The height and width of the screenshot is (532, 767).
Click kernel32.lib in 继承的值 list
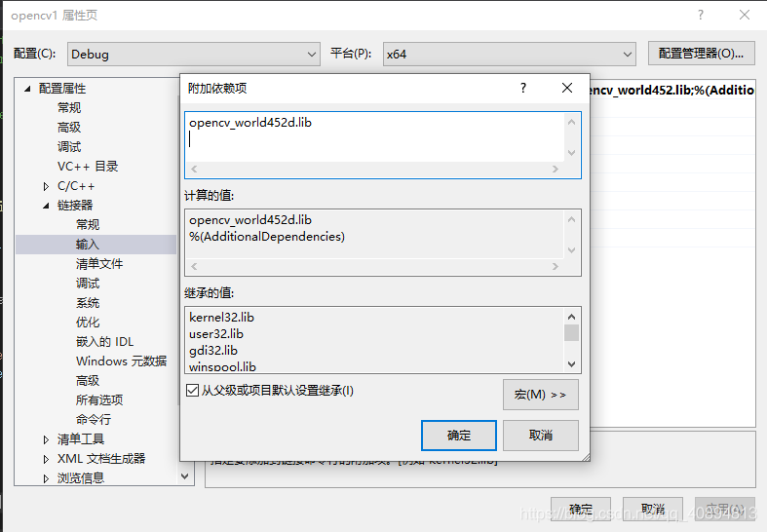[221, 318]
